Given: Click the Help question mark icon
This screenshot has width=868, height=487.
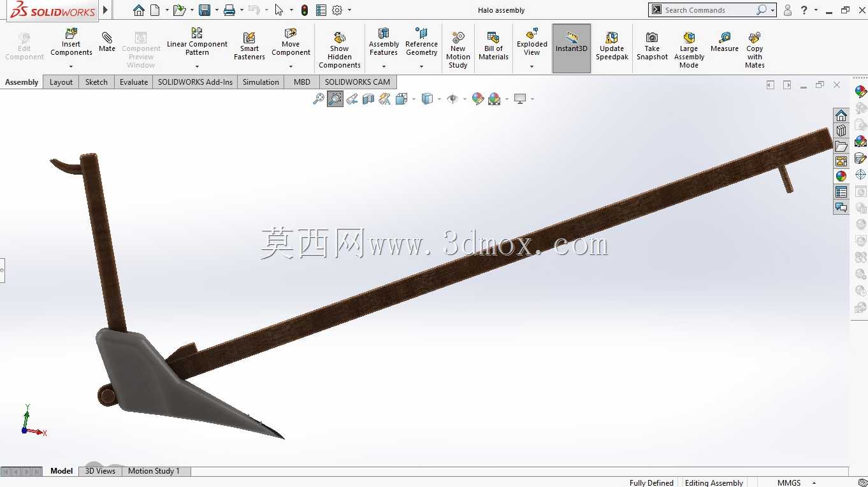Looking at the screenshot, I should click(x=804, y=10).
